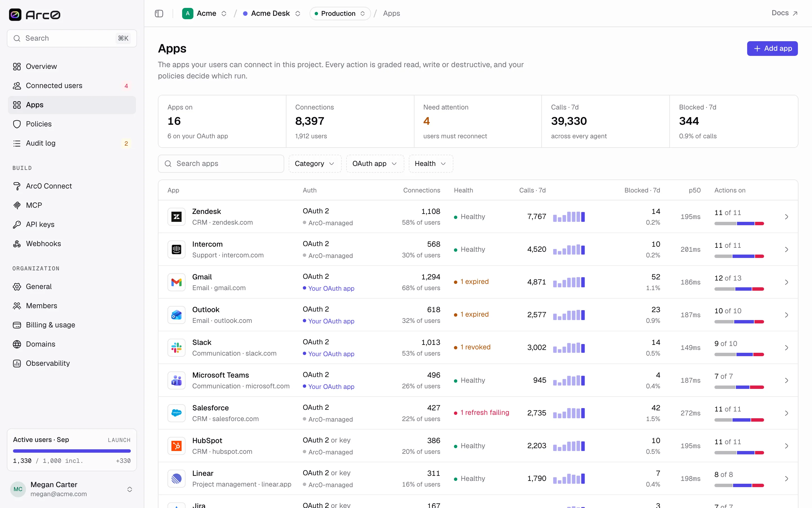Open the Docs link
This screenshot has width=812, height=508.
[784, 13]
